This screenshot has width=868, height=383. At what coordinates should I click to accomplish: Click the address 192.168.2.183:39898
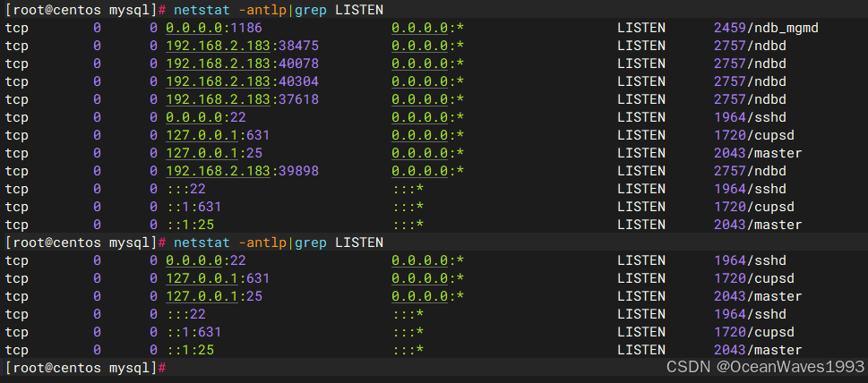tap(242, 171)
